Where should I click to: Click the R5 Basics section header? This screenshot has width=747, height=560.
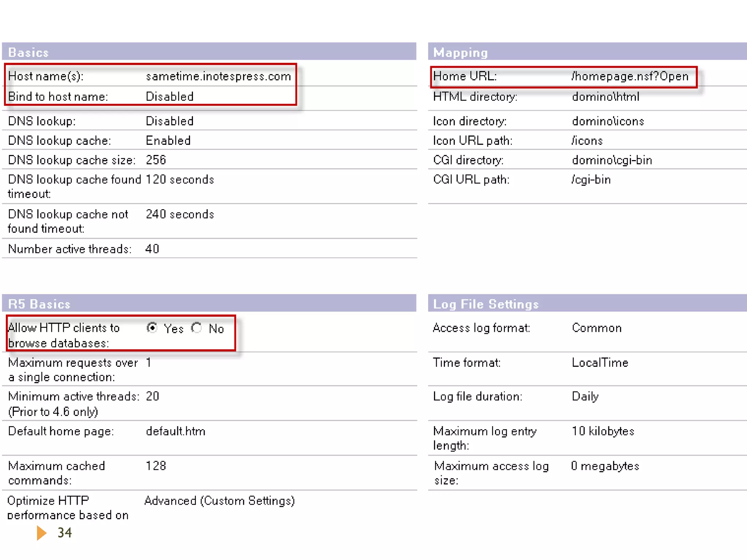(x=39, y=304)
